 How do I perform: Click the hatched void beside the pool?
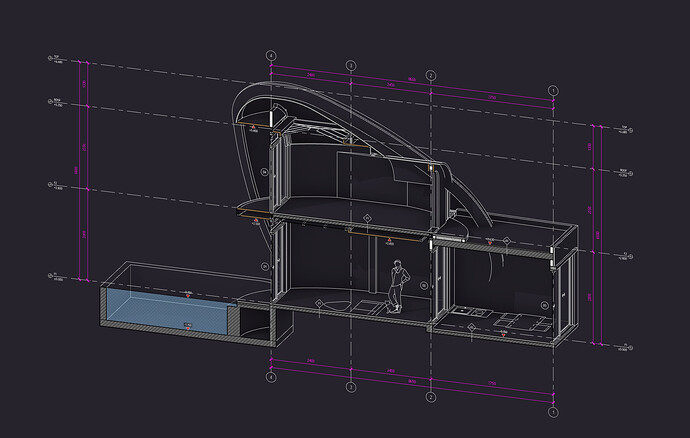tap(255, 322)
